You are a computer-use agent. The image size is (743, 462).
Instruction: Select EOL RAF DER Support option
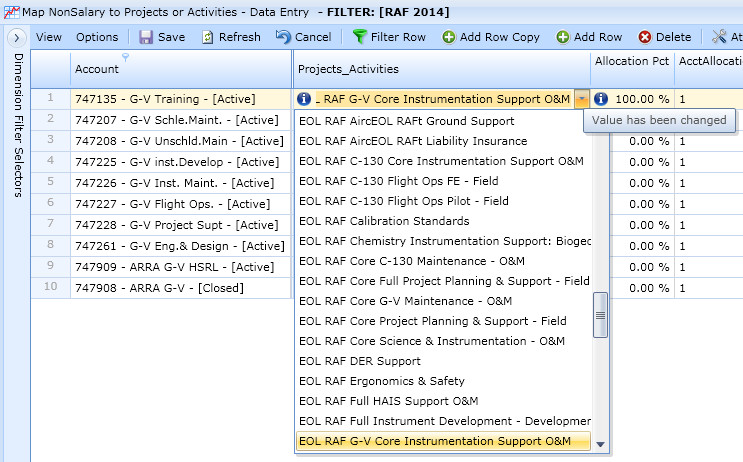click(444, 361)
